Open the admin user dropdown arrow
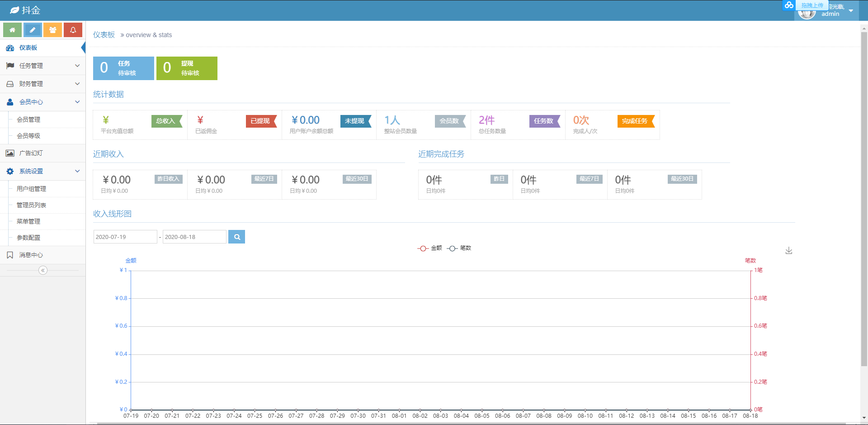868x425 pixels. tap(851, 11)
